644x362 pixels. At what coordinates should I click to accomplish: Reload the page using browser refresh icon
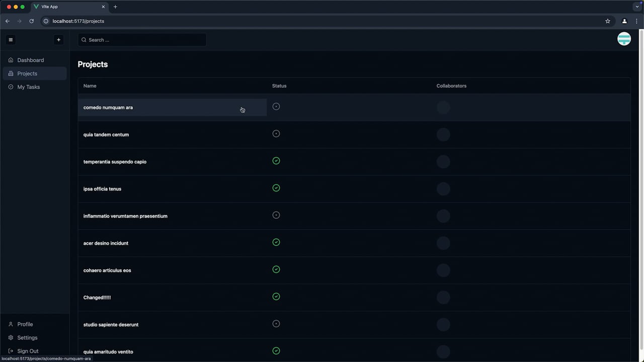point(31,21)
